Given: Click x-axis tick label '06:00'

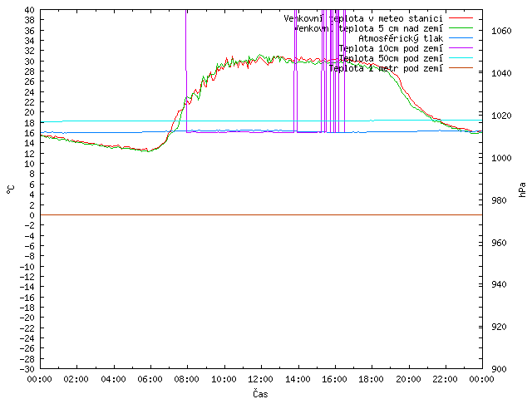Looking at the screenshot, I should [x=150, y=379].
